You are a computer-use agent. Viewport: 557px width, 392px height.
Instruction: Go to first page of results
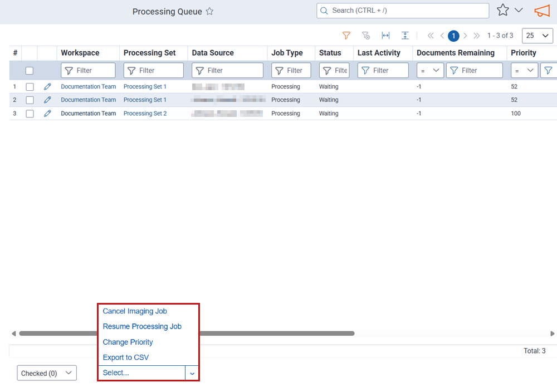[431, 36]
